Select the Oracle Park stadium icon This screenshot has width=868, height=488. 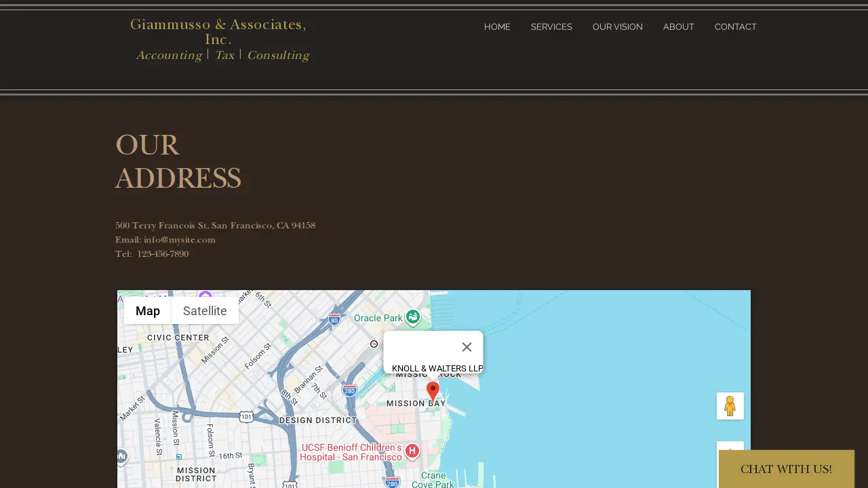pos(412,317)
